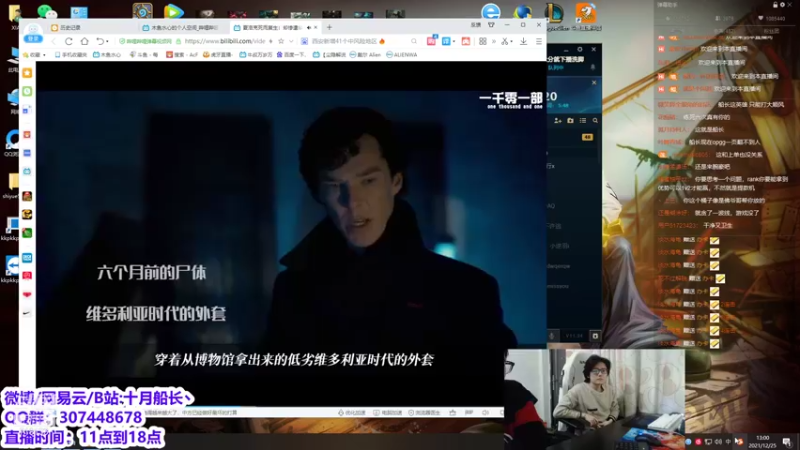Open the danmaku overlay settings gear
800x450 pixels.
(783, 5)
